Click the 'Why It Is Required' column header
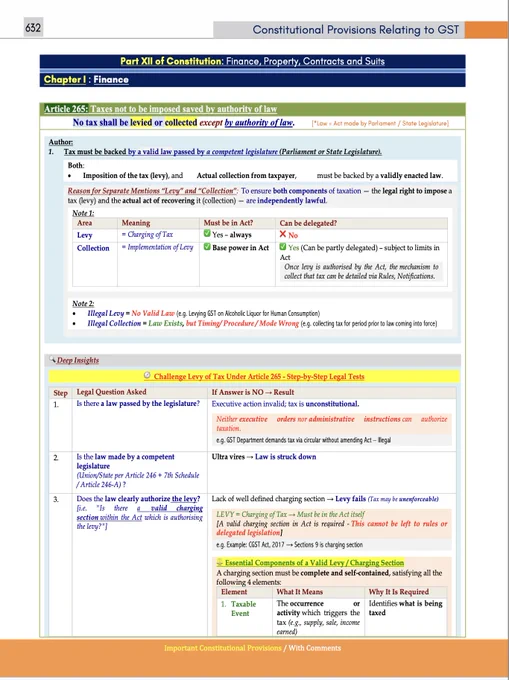This screenshot has height=680, width=509. point(398,592)
